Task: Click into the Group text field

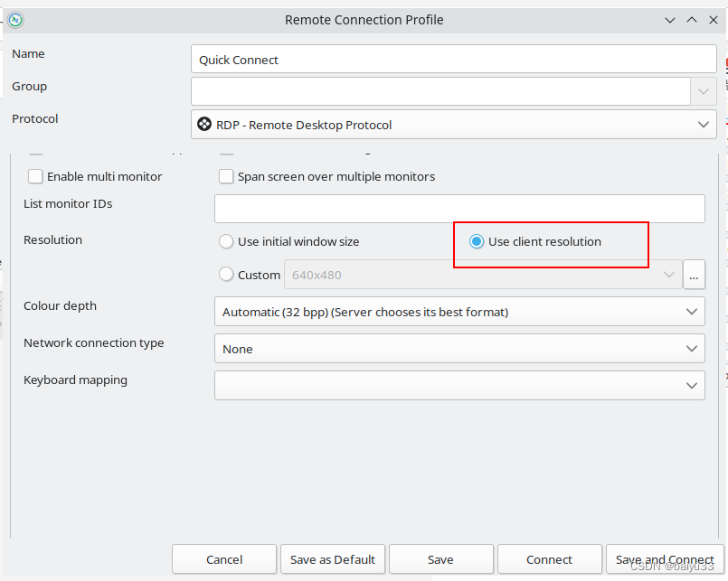Action: point(440,91)
